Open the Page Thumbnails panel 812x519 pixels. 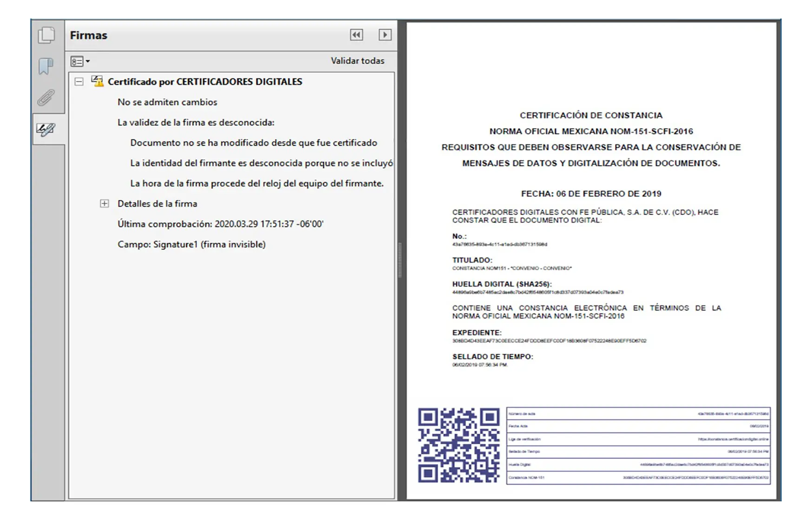[46, 35]
